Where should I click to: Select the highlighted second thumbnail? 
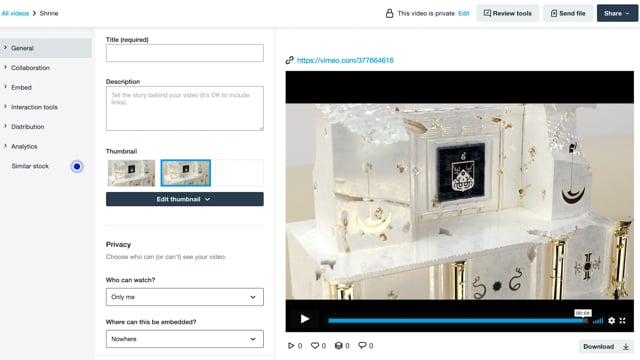coord(186,173)
